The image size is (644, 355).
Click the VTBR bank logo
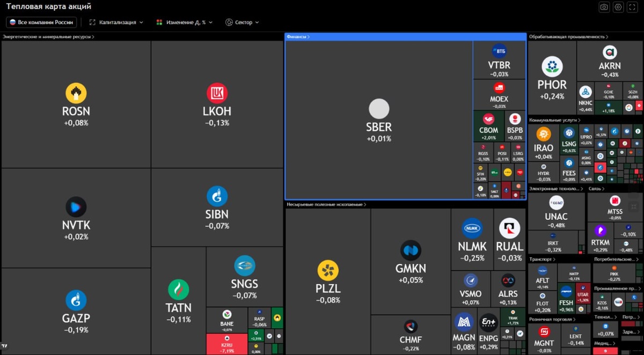tap(499, 51)
